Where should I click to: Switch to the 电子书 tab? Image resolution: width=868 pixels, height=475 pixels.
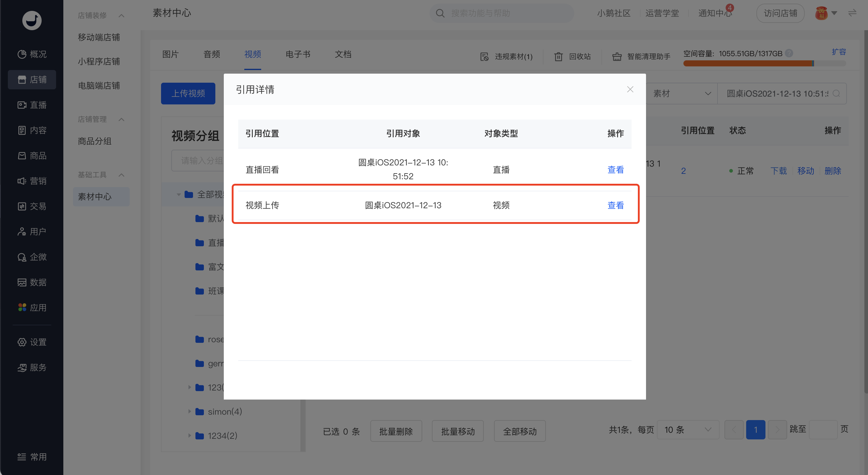[298, 54]
